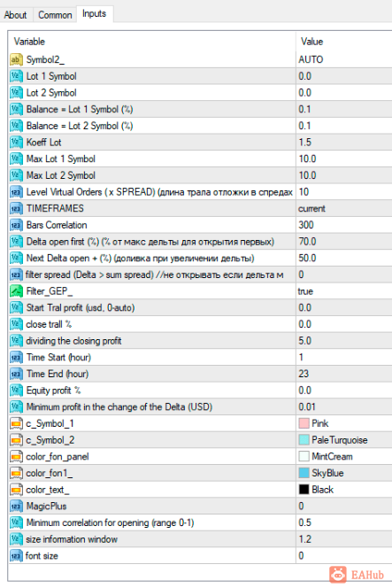392x588 pixels.
Task: Select the Minimum correlation for opening row
Action: pyautogui.click(x=201, y=522)
